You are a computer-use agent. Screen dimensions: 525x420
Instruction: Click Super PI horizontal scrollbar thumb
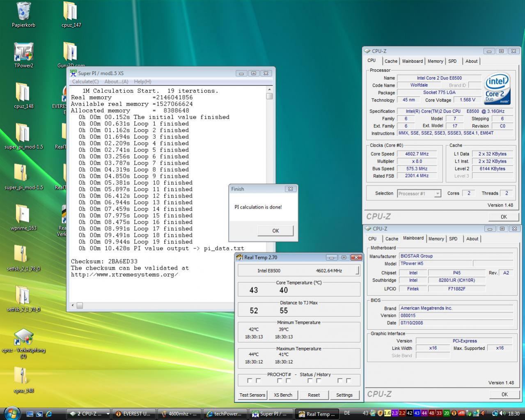click(80, 305)
